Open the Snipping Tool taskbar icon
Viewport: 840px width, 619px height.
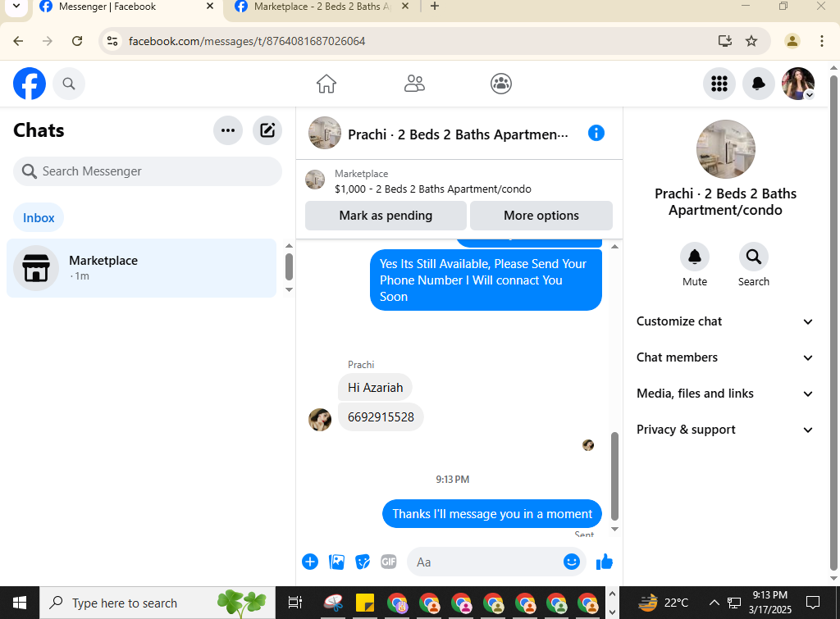[x=333, y=603]
